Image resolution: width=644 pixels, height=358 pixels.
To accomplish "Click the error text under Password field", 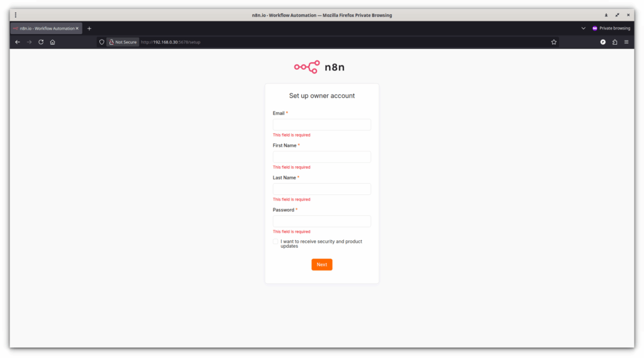I will coord(292,232).
